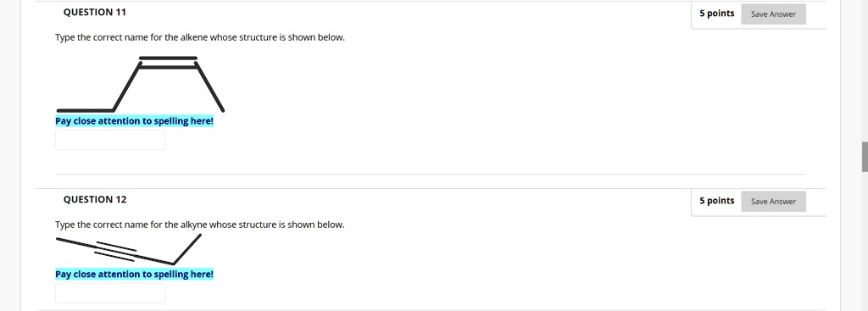Focus the Question 11 alkene name field
Screen dimensions: 868x311
click(x=110, y=140)
